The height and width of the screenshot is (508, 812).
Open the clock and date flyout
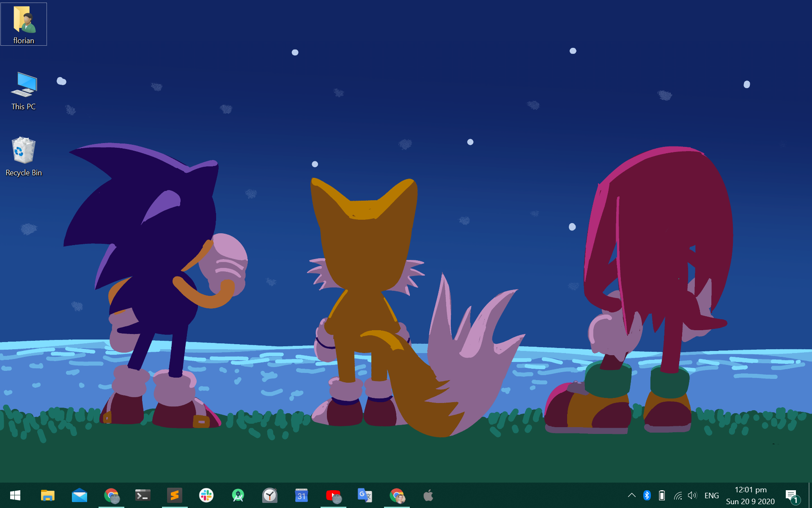tap(750, 495)
